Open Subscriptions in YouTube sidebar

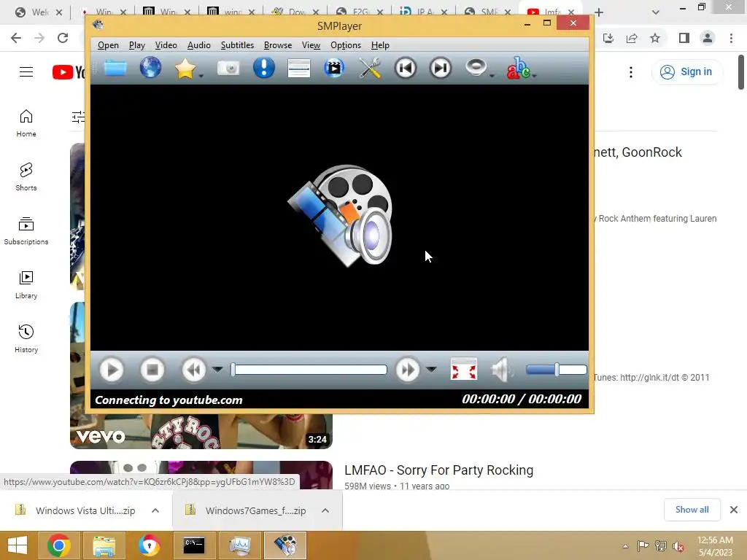(26, 231)
